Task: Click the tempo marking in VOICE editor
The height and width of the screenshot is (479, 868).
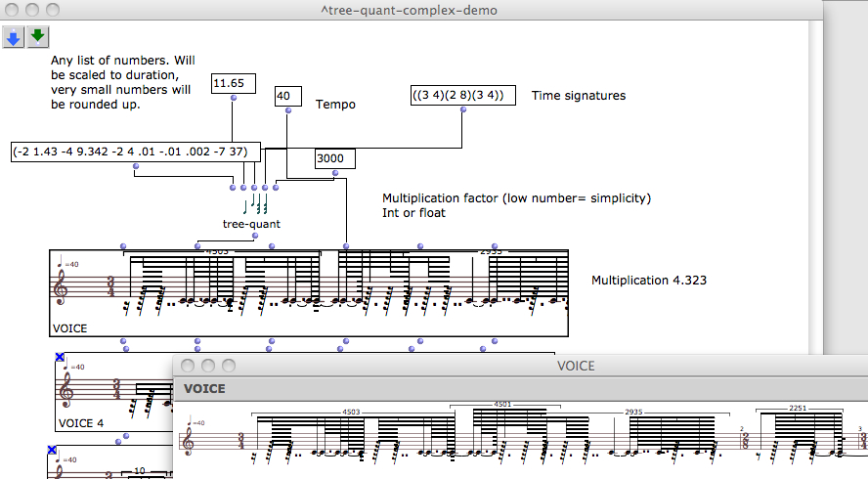Action: tap(195, 423)
